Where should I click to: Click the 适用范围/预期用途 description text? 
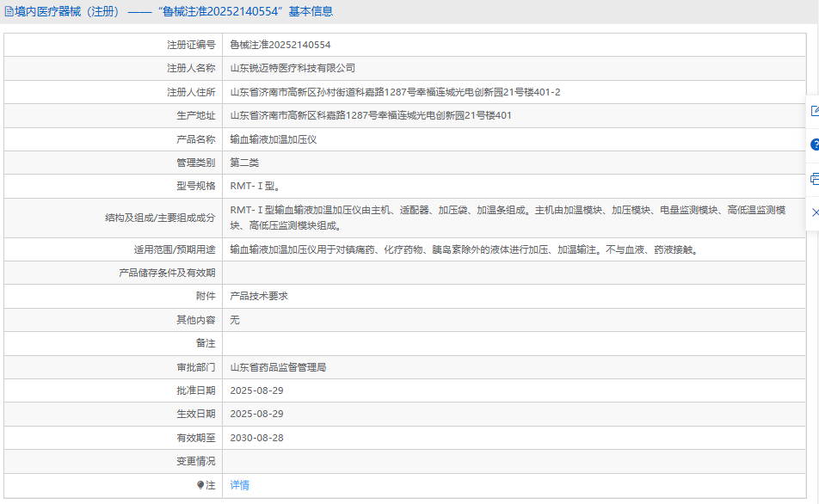coord(463,250)
